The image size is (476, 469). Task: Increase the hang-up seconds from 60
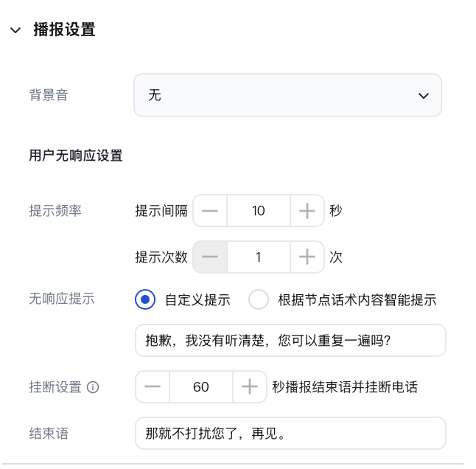click(x=250, y=387)
